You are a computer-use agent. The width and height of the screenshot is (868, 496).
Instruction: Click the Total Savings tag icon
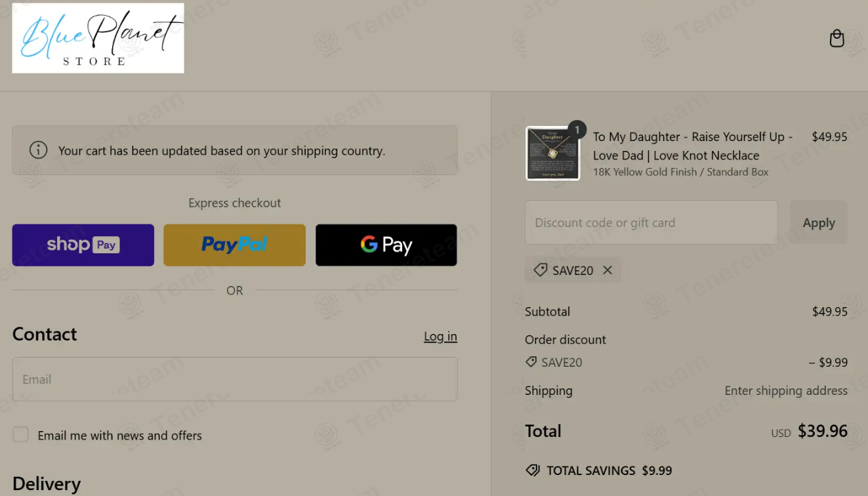(533, 470)
